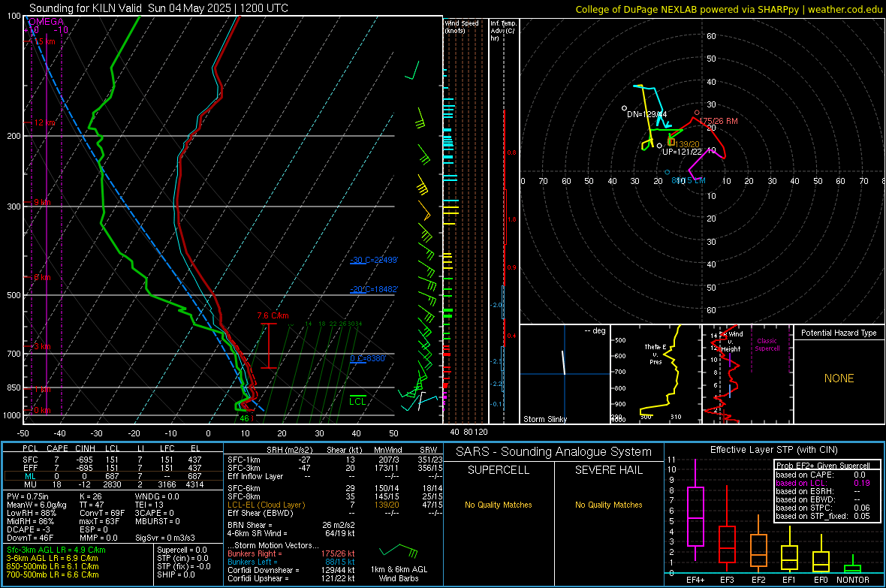Click the 'Potential Hazard Type' header
886x588 pixels.
coord(839,333)
